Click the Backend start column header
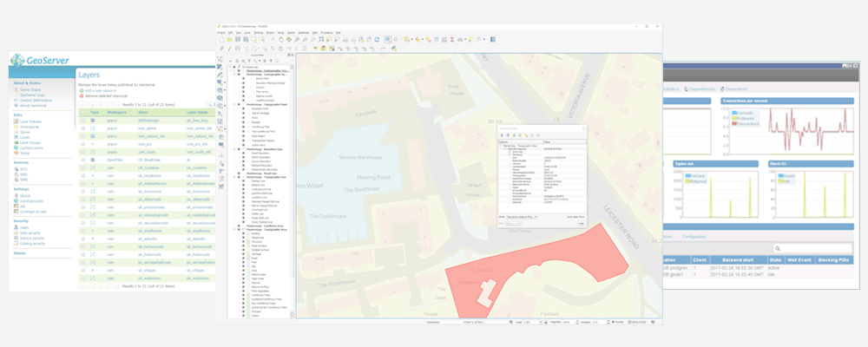Screen dimensions: 868x347 [739, 259]
